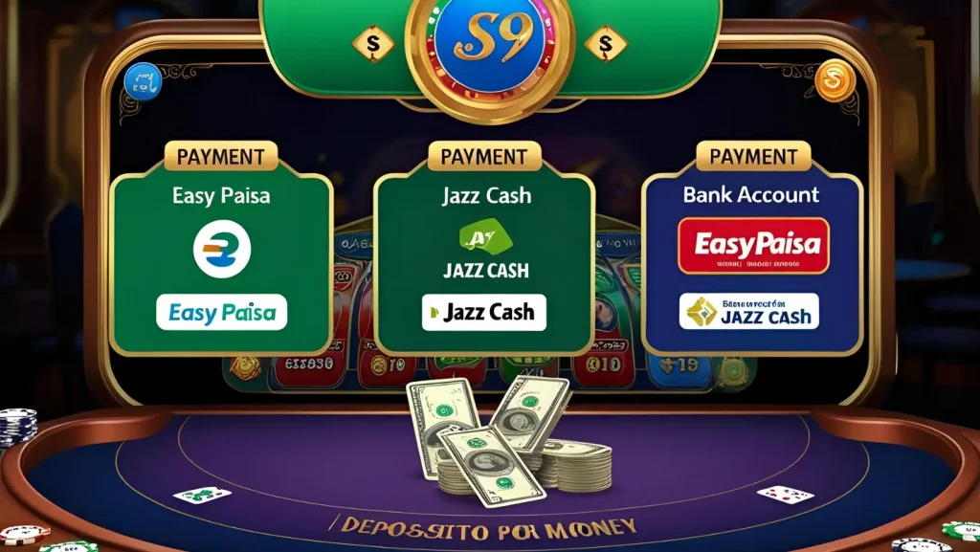The image size is (980, 552).
Task: Tap the yellow diamond Jazz Cash emblem
Action: click(702, 312)
